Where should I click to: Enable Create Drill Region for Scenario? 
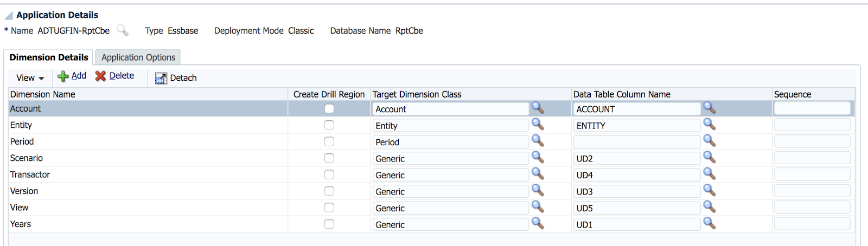[329, 158]
